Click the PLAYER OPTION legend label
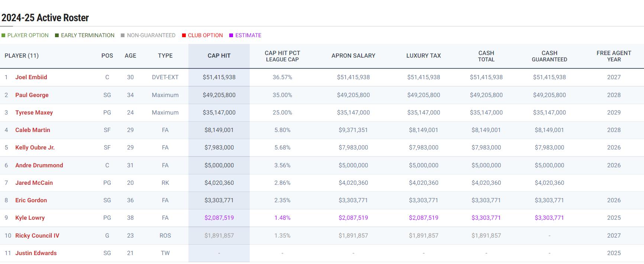The width and height of the screenshot is (644, 264). pos(28,35)
